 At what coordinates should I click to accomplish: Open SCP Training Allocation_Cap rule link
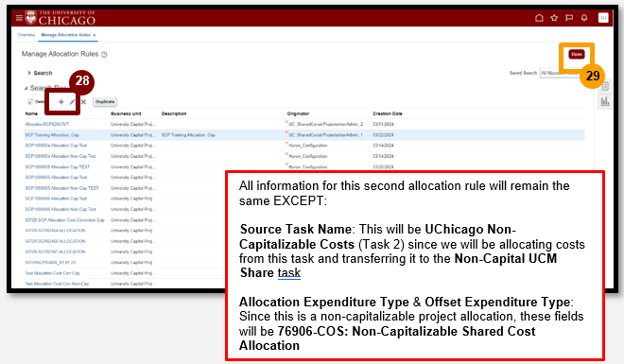(52, 135)
